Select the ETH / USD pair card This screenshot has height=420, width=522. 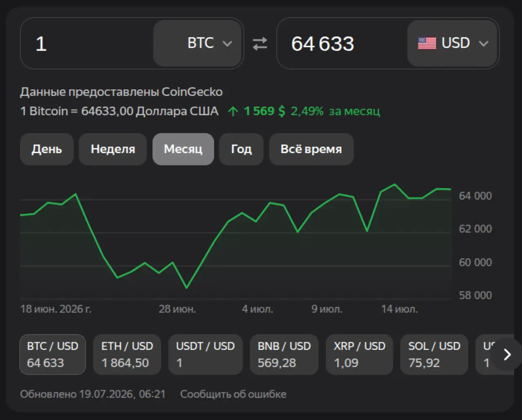tap(127, 354)
